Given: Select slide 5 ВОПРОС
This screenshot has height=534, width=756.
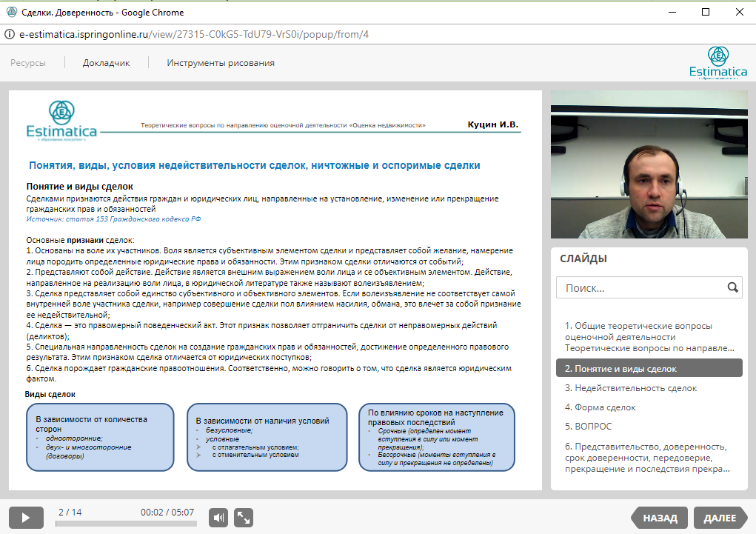Looking at the screenshot, I should click(x=649, y=427).
